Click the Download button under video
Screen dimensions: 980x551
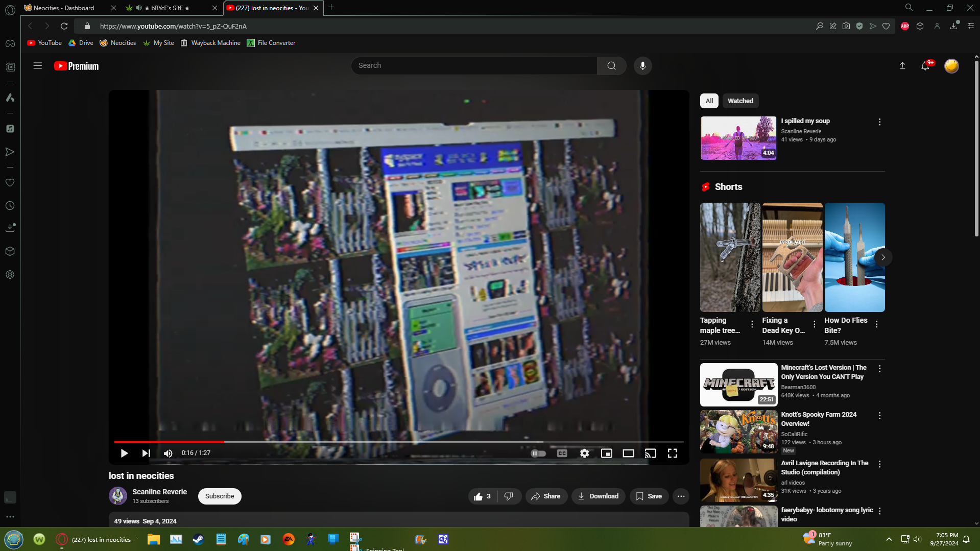[598, 496]
